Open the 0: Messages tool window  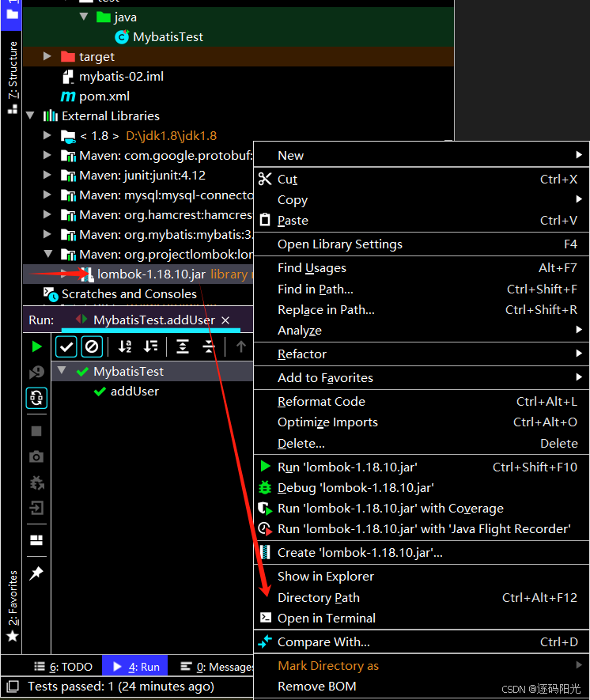(217, 667)
